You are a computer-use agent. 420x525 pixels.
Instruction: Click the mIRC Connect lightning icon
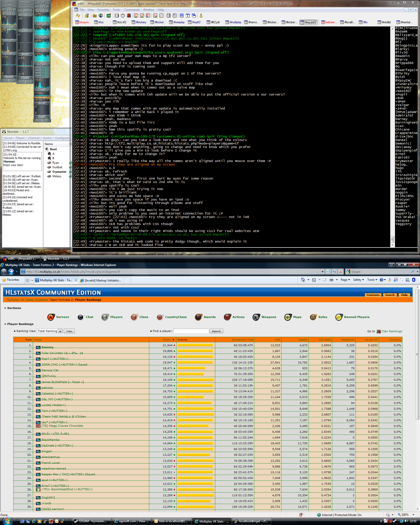[78, 15]
